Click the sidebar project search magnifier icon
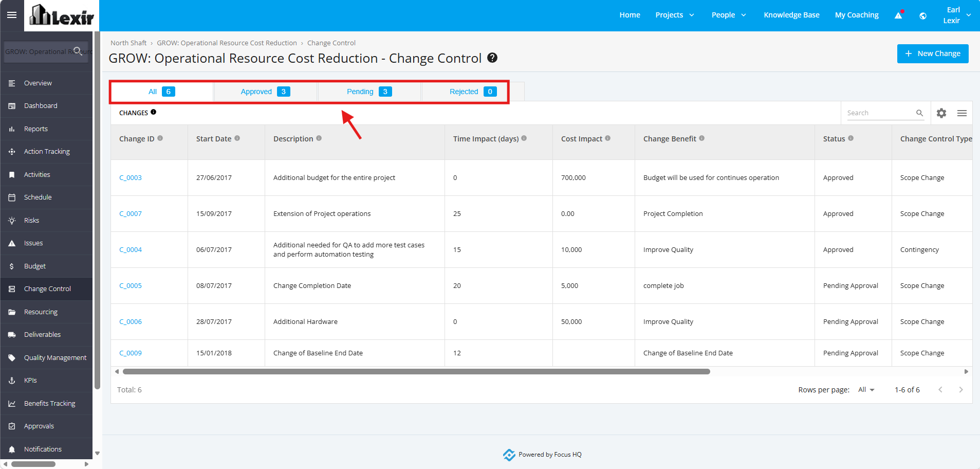 (x=78, y=51)
